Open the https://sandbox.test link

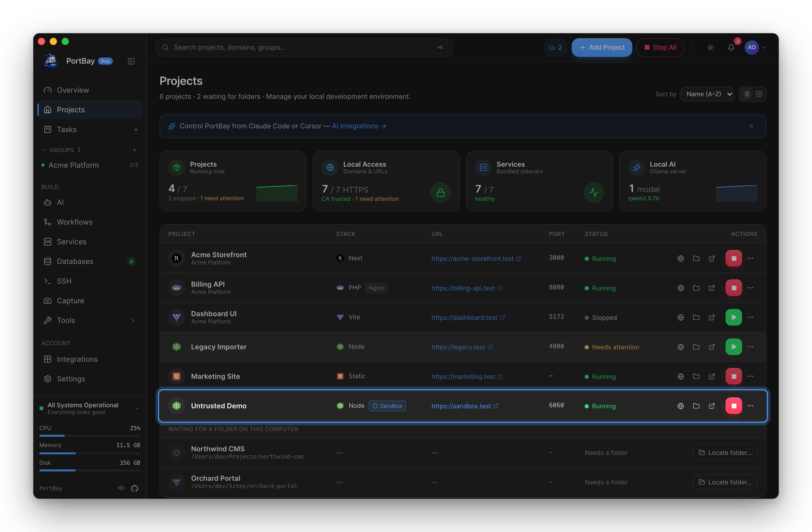click(x=465, y=406)
